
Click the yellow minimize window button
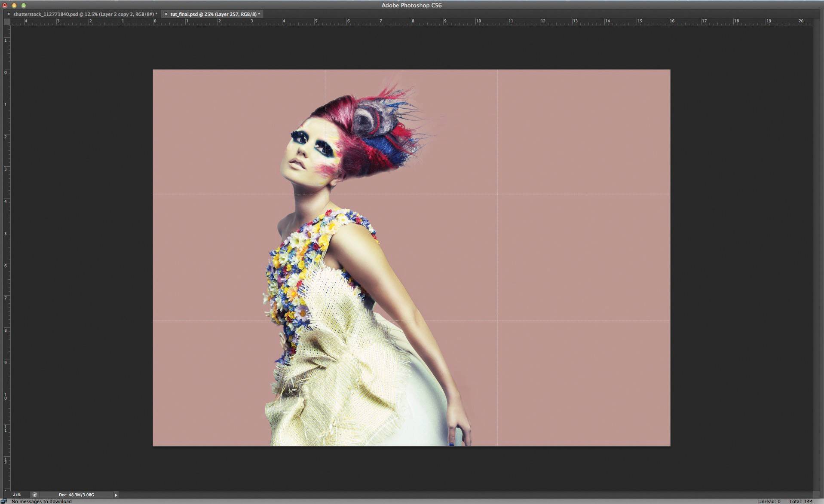pyautogui.click(x=14, y=5)
